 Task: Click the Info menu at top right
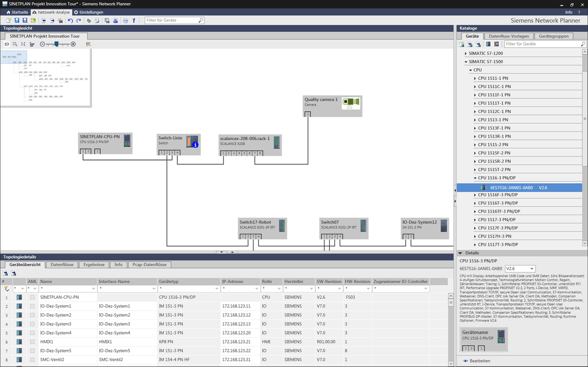pos(569,13)
